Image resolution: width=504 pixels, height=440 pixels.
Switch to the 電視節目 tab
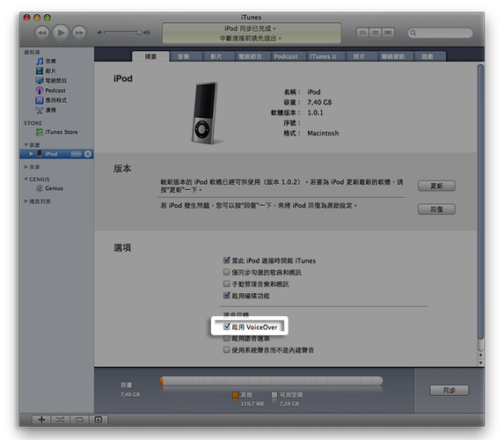(x=251, y=56)
